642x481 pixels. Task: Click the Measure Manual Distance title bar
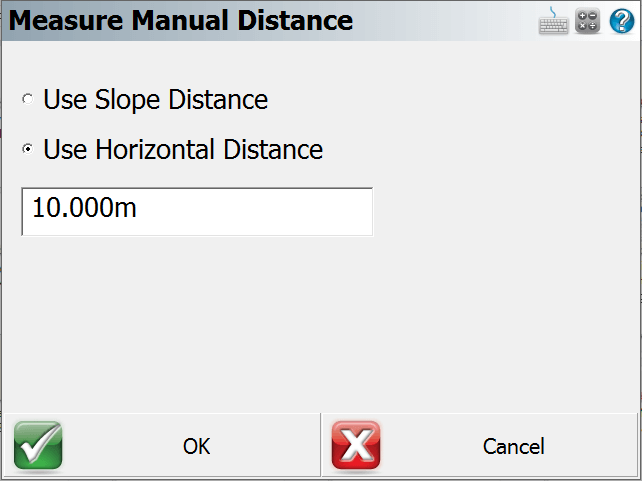click(x=321, y=20)
